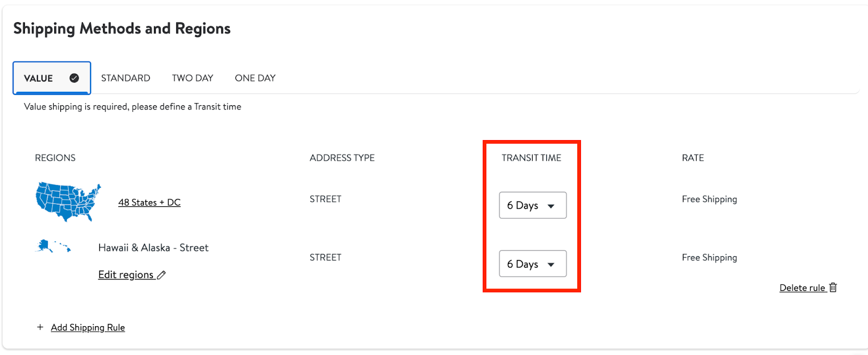The image size is (868, 355).
Task: Click the arrow on first 6 Days dropdown
Action: click(x=551, y=206)
